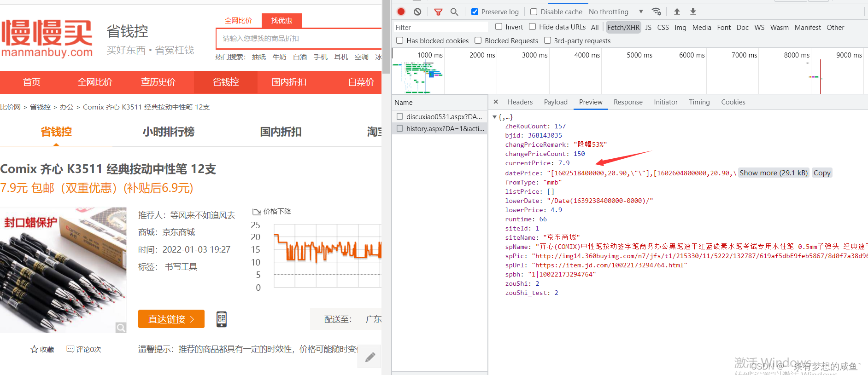
Task: Open network search with magnifier icon
Action: pyautogui.click(x=454, y=12)
